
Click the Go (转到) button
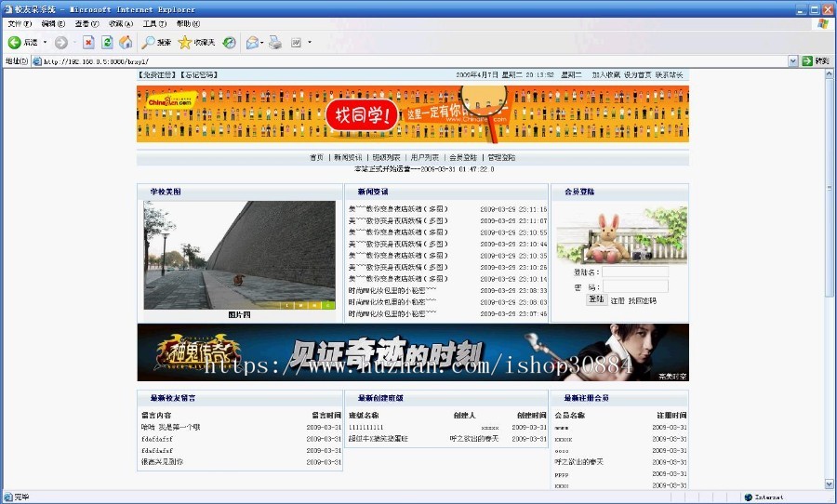pyautogui.click(x=817, y=61)
